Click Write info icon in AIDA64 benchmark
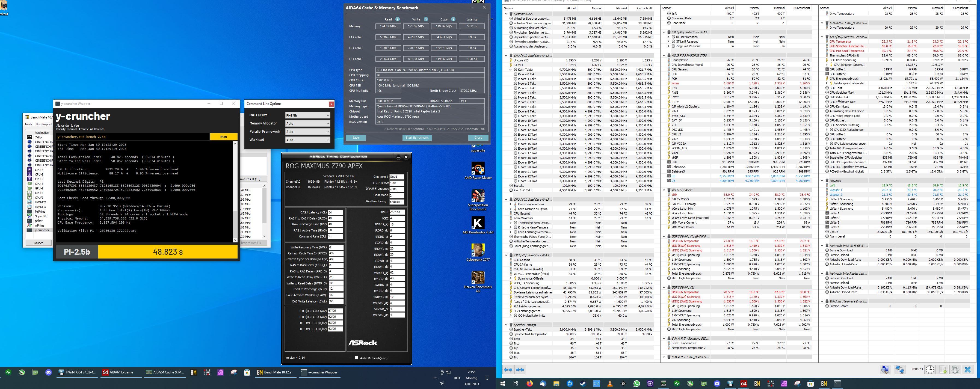The height and width of the screenshot is (389, 980). 426,19
